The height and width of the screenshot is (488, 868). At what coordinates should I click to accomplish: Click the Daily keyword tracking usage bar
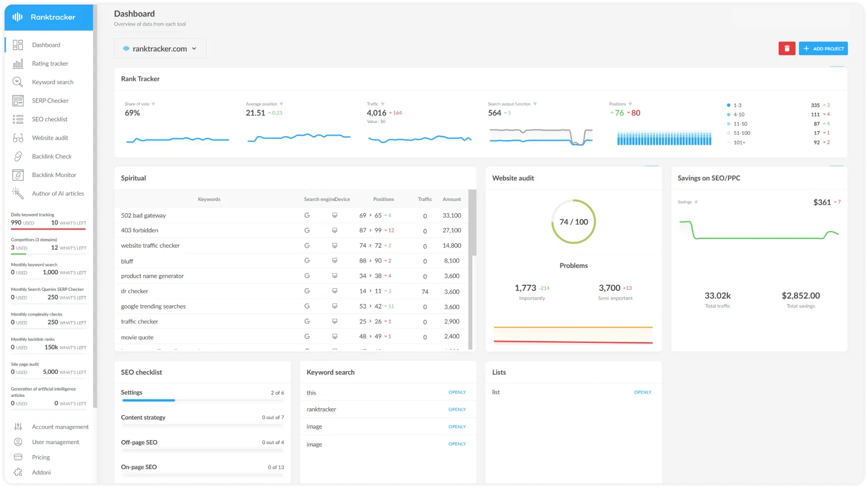tap(48, 229)
